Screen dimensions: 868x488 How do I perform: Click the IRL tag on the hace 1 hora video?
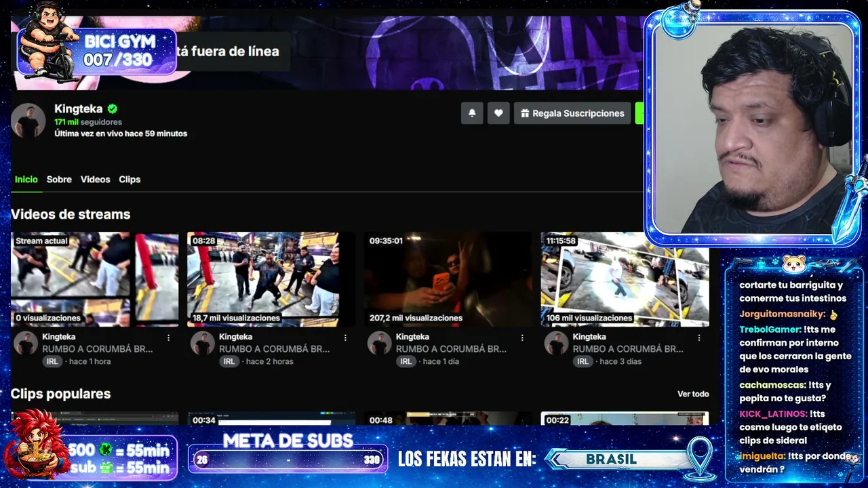click(x=52, y=362)
